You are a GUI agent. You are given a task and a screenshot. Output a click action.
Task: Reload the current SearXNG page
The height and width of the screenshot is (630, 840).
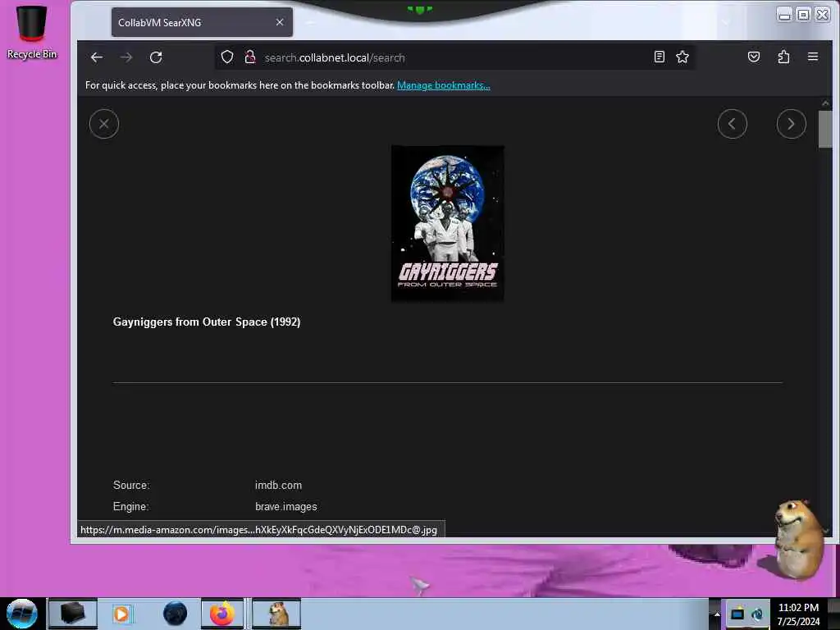click(x=156, y=57)
